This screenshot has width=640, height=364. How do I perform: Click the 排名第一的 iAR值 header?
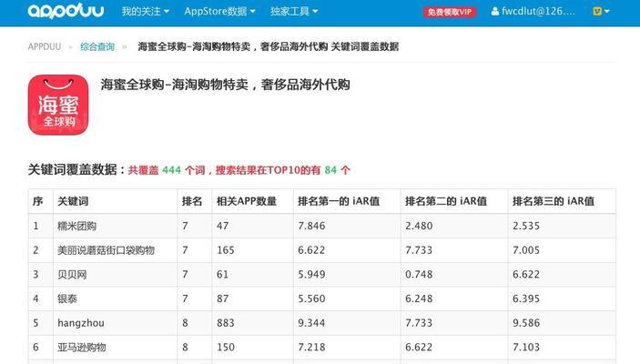tap(339, 201)
